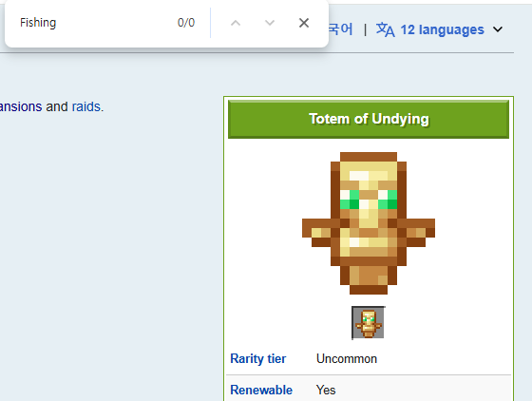Open the 12 languages dropdown
The width and height of the screenshot is (532, 401).
click(x=439, y=29)
